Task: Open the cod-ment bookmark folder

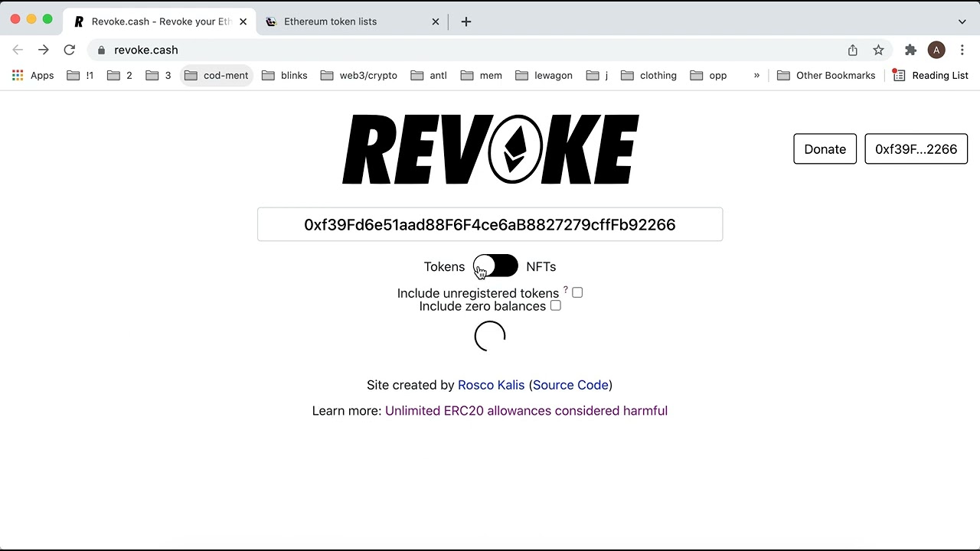Action: (216, 75)
